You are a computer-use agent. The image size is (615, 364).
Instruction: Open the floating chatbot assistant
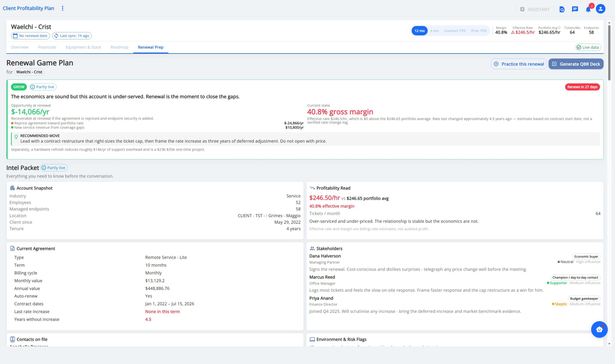coord(599,329)
